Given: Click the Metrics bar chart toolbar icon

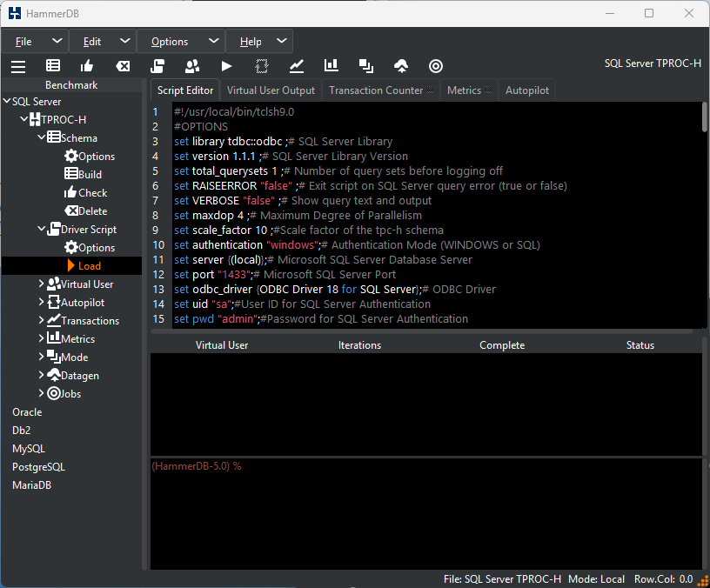Looking at the screenshot, I should coord(332,65).
